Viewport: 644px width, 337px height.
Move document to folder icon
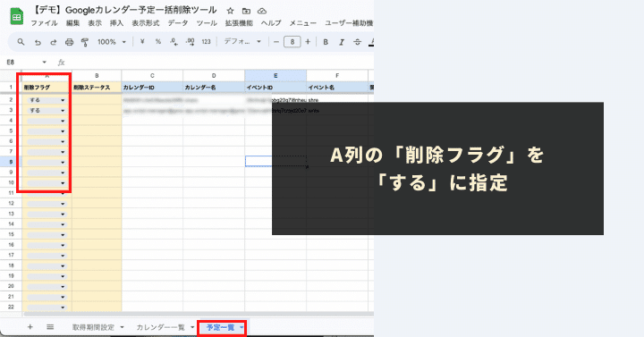pos(246,11)
